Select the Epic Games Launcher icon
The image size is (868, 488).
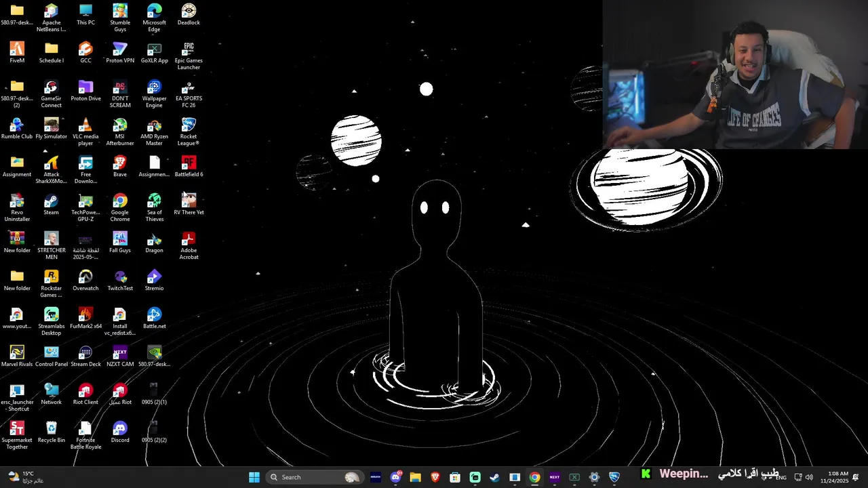pyautogui.click(x=189, y=56)
